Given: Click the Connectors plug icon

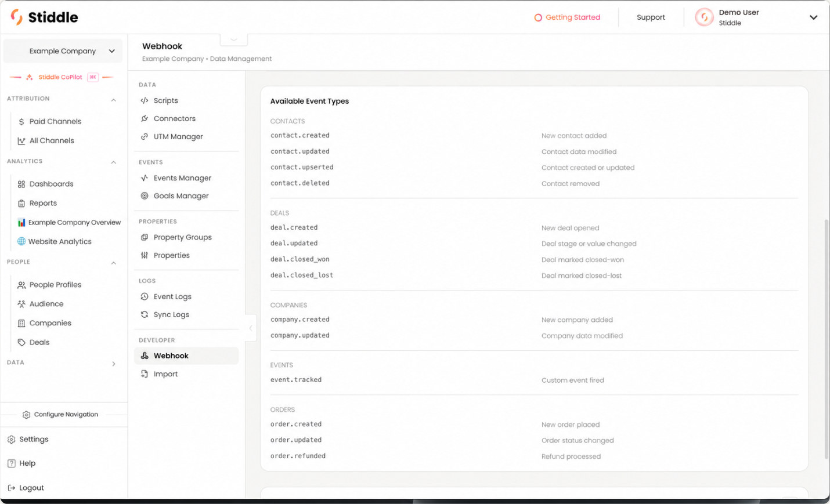Looking at the screenshot, I should point(145,118).
